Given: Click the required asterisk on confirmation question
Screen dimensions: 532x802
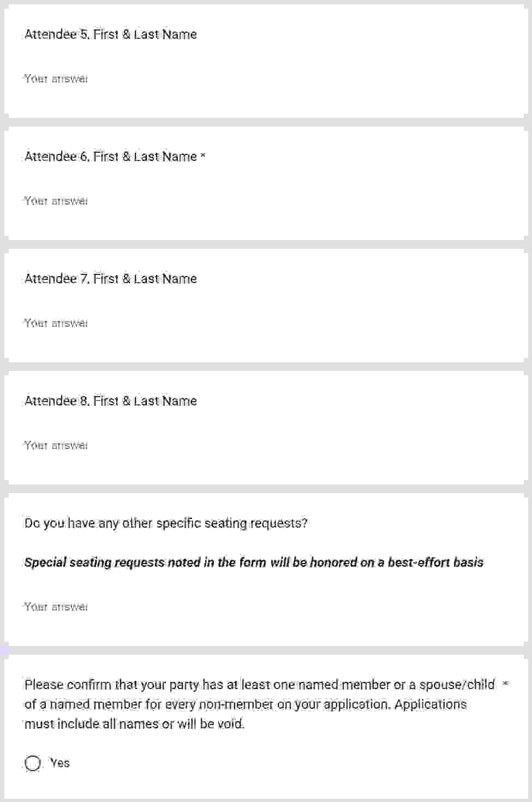Looking at the screenshot, I should (505, 684).
